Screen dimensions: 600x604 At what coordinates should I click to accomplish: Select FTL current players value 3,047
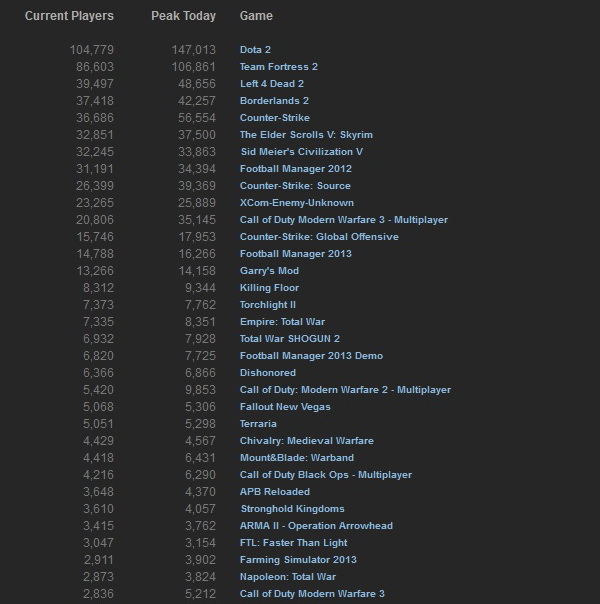pyautogui.click(x=98, y=543)
